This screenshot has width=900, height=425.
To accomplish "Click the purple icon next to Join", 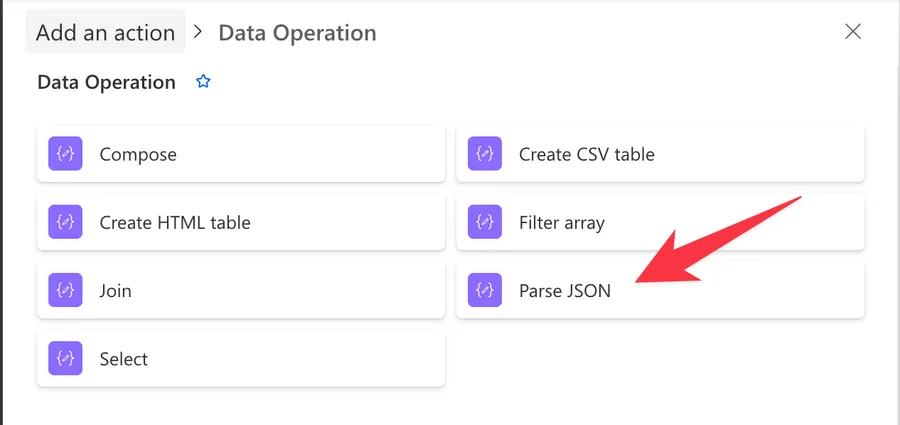I will click(x=65, y=291).
